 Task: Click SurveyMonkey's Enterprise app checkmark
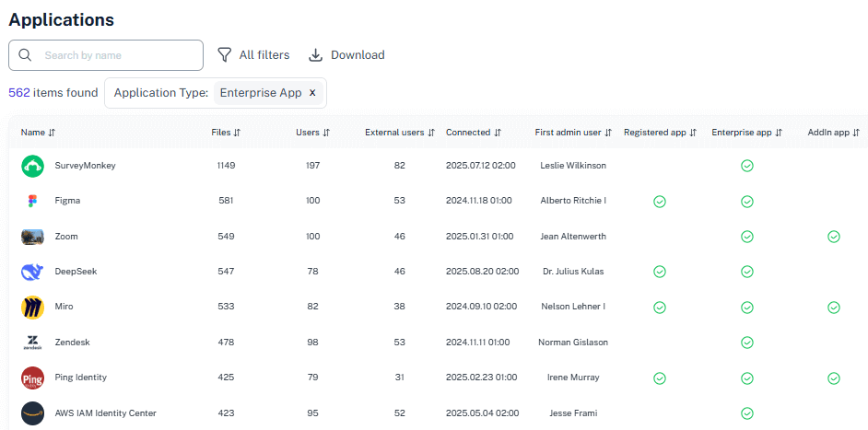[747, 166]
